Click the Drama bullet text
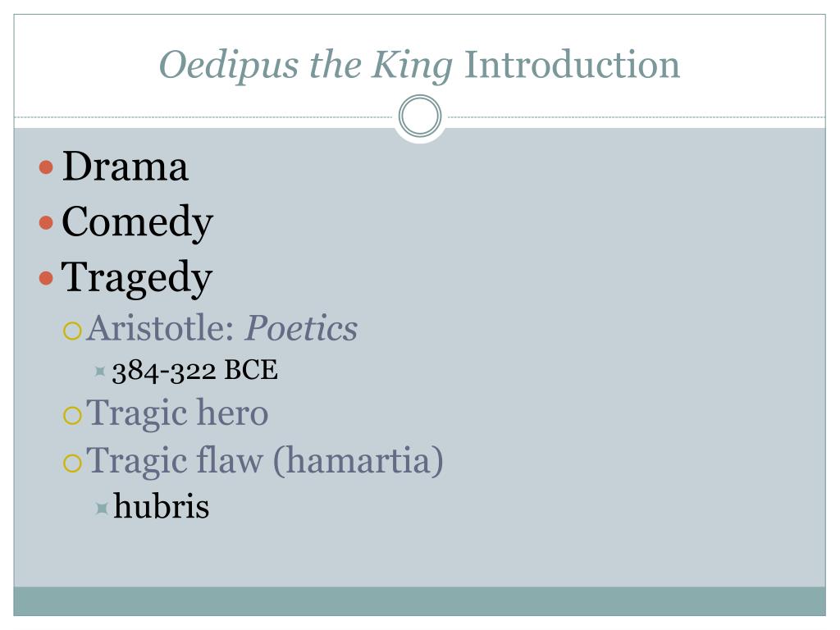 click(125, 166)
